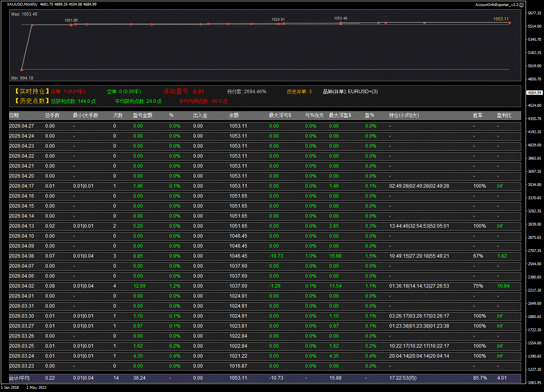
Task: Click the 合计/平均 summary row label
Action: (x=19, y=378)
